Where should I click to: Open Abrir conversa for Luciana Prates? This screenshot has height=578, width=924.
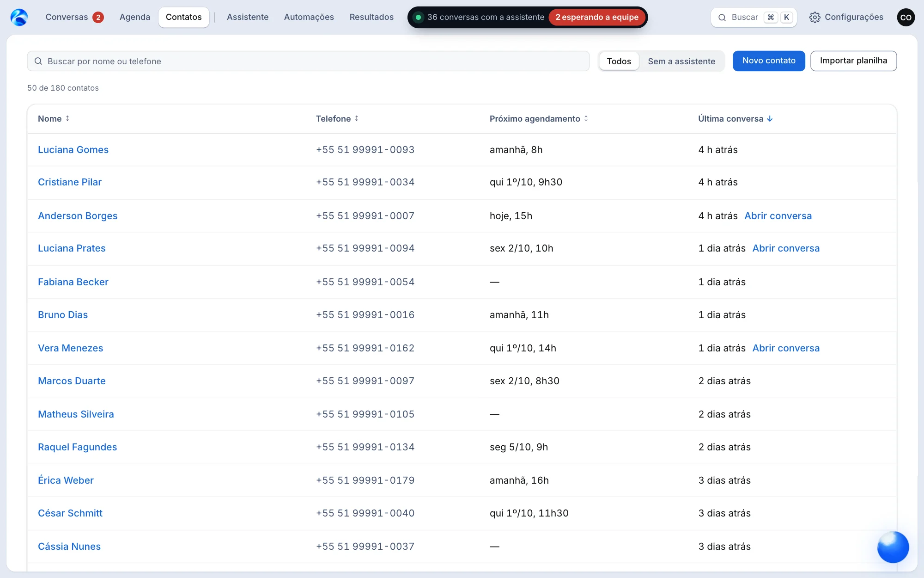786,248
